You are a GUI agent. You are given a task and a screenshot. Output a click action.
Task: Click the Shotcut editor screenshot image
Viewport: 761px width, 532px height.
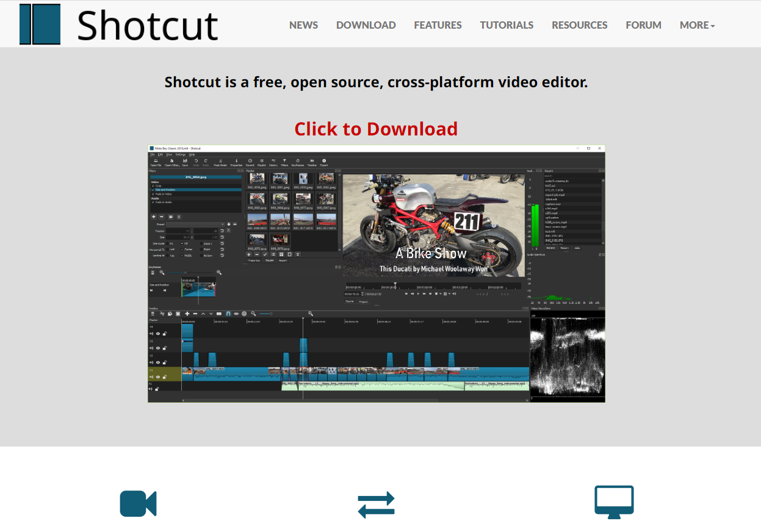[376, 273]
